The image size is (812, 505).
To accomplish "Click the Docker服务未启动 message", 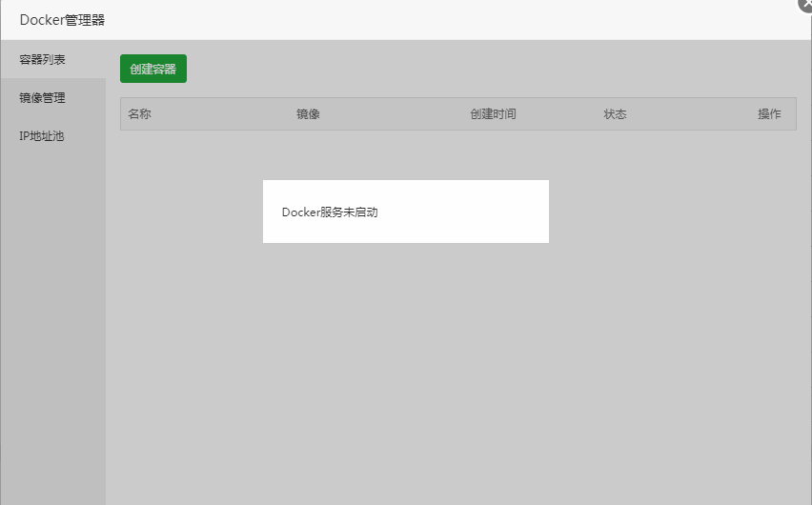I will coord(330,212).
